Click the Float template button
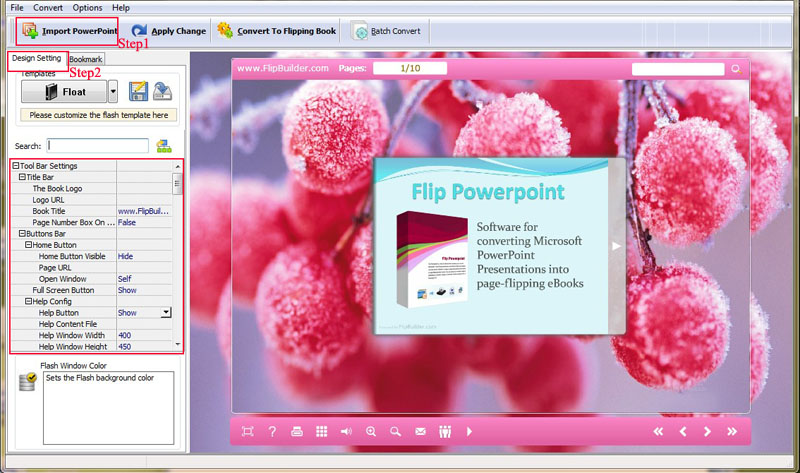800x473 pixels. pos(64,92)
